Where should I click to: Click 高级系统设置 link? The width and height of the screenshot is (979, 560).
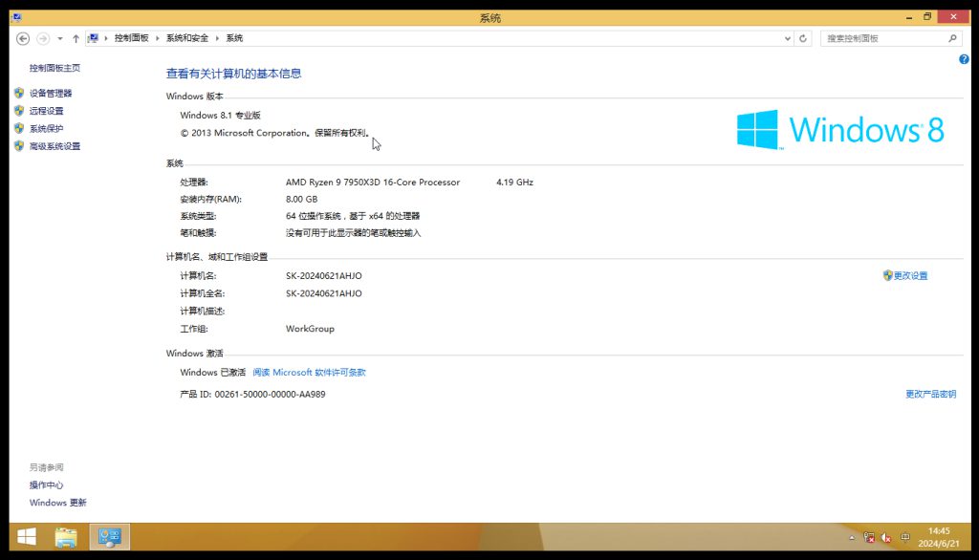tap(54, 146)
